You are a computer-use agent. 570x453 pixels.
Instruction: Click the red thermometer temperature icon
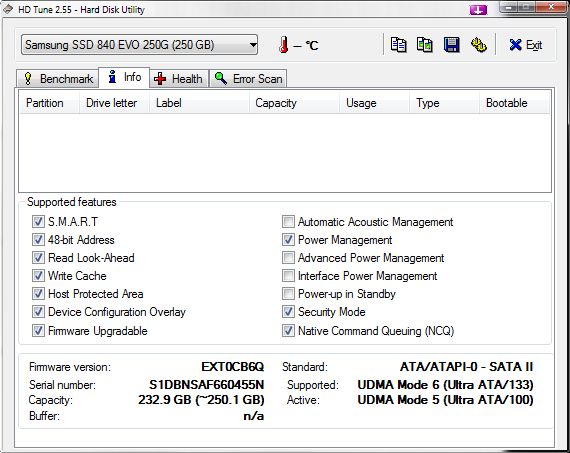point(284,45)
